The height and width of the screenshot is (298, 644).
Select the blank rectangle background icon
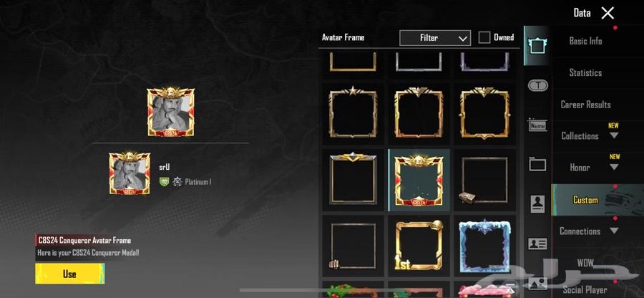point(537,165)
